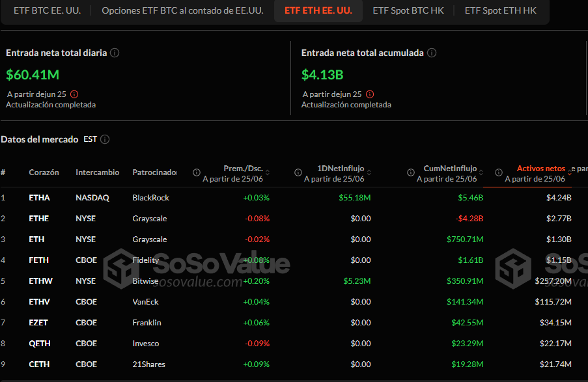
Task: Open the QETH ticker row
Action: click(x=40, y=344)
